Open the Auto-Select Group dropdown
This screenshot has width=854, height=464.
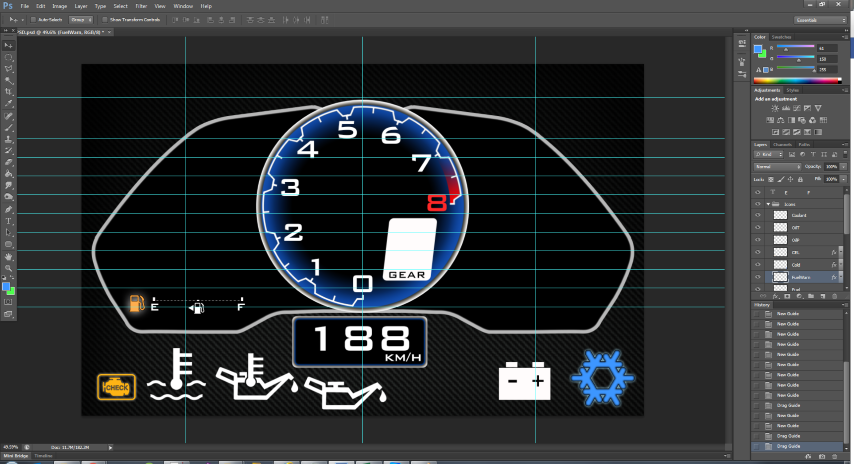pyautogui.click(x=81, y=20)
